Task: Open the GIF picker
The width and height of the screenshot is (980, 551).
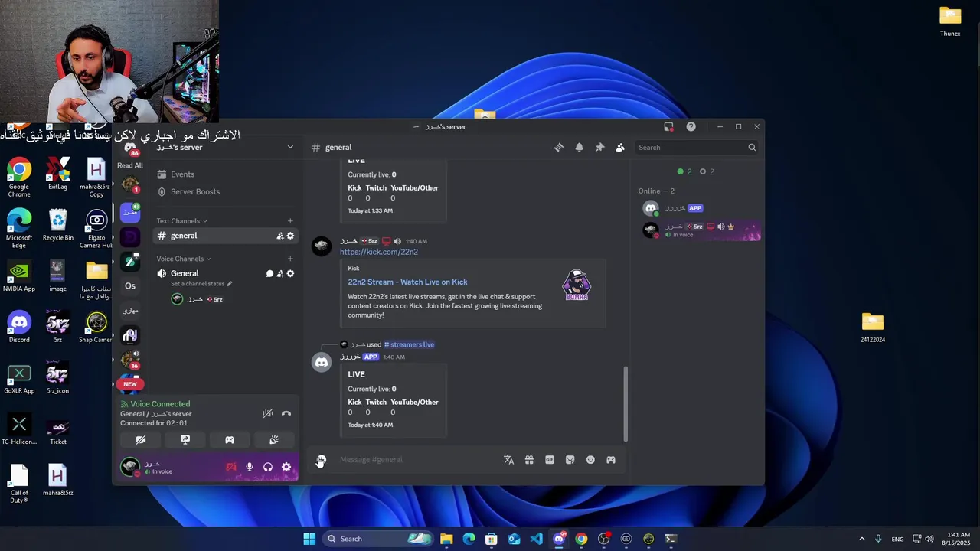Action: click(x=550, y=460)
